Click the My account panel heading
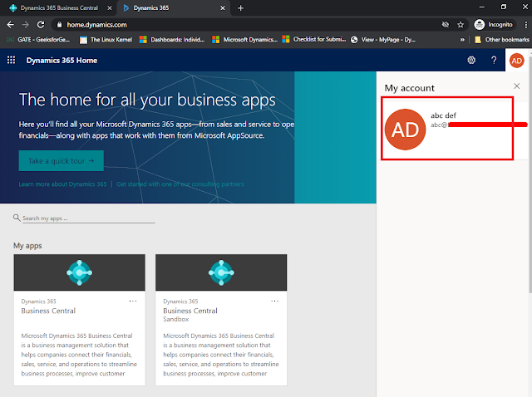This screenshot has width=532, height=397. point(409,88)
